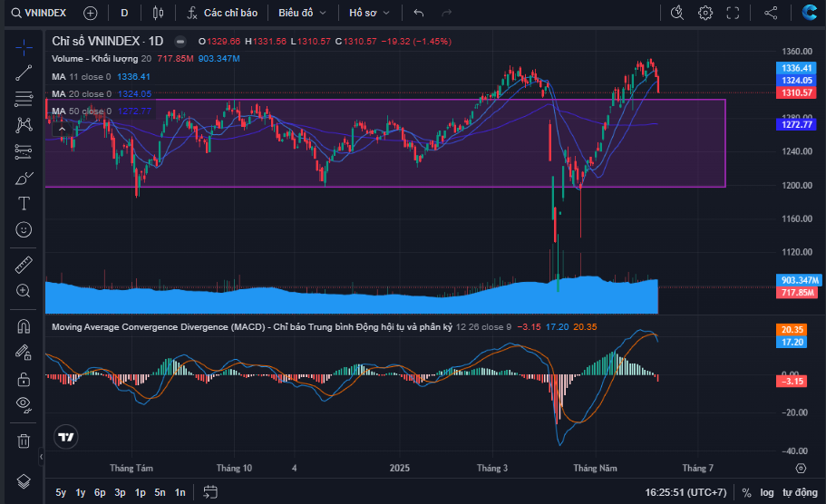
Task: Open VNINDEX symbol search
Action: click(38, 13)
